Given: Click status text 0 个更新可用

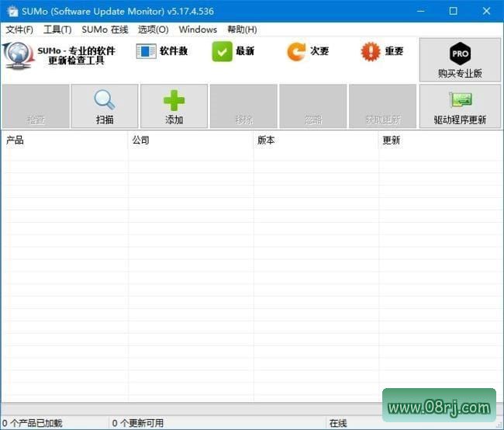Looking at the screenshot, I should point(138,423).
